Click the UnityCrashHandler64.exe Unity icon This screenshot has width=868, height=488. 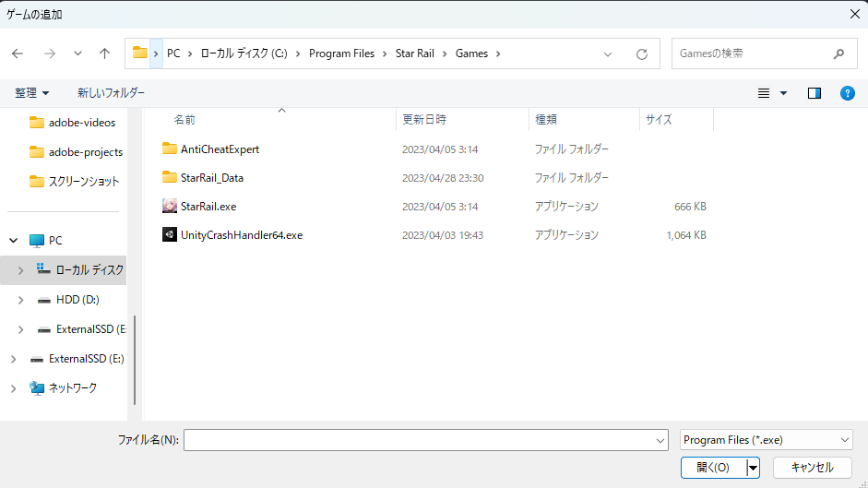click(x=170, y=234)
